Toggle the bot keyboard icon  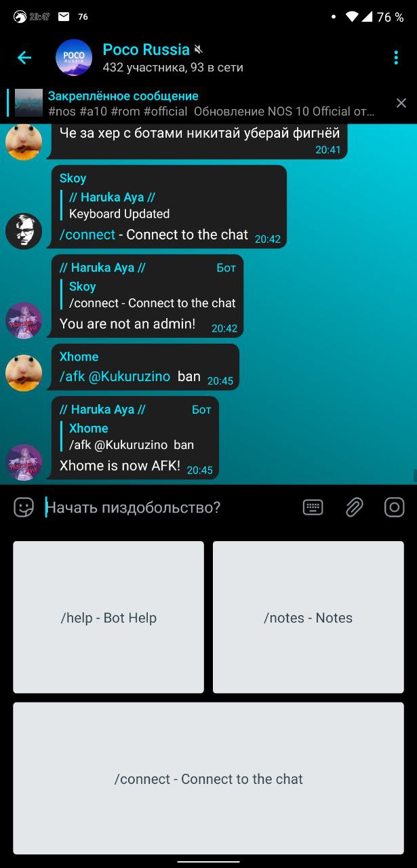313,507
